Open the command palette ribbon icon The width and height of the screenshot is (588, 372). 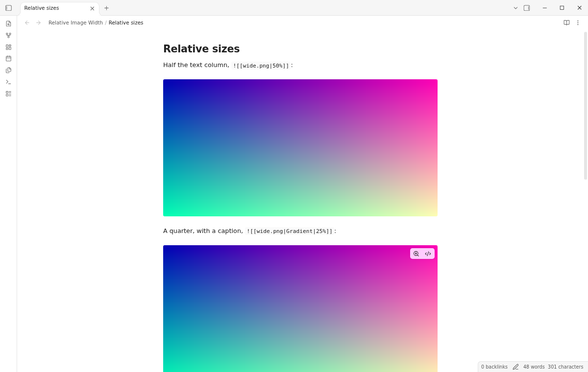(8, 82)
